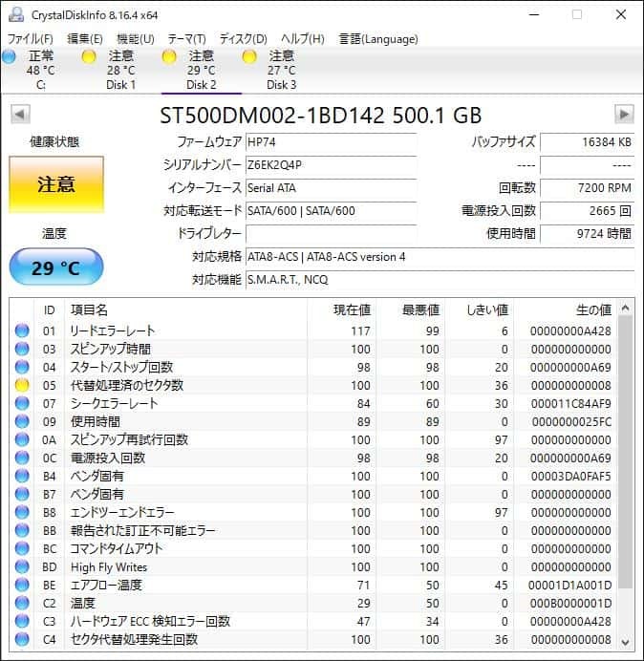Click the empty ドライブレター field
Screen dimensions: 644x661
tap(331, 233)
